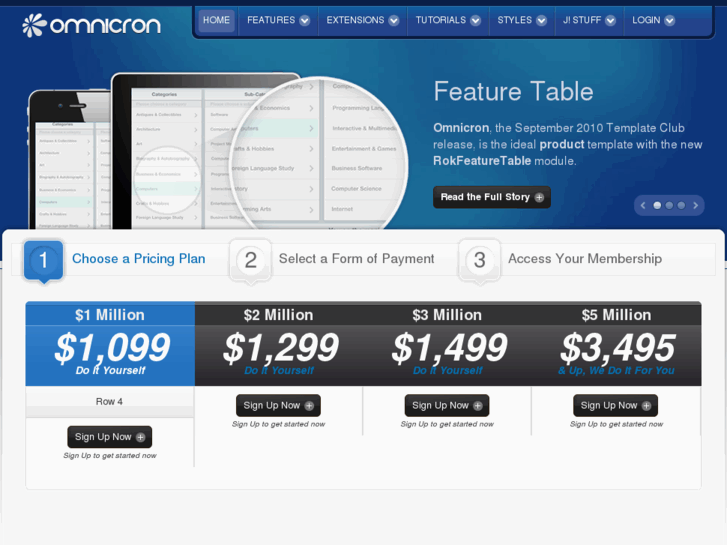Click the tablet device image in slideshow

point(206,151)
